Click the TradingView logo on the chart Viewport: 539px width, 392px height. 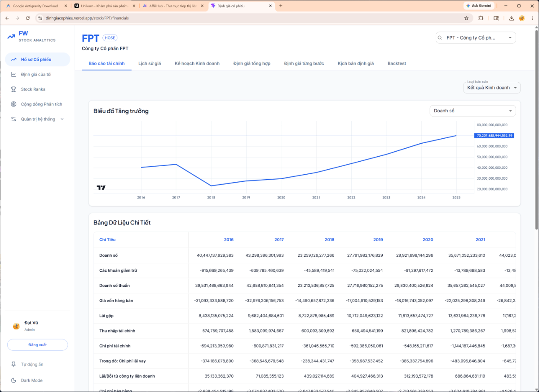coord(101,188)
